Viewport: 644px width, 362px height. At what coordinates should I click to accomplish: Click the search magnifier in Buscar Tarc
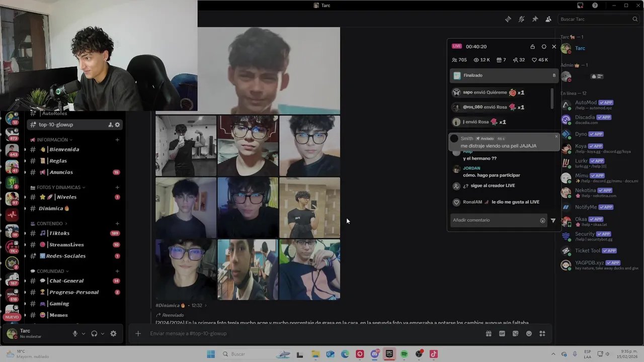(635, 19)
